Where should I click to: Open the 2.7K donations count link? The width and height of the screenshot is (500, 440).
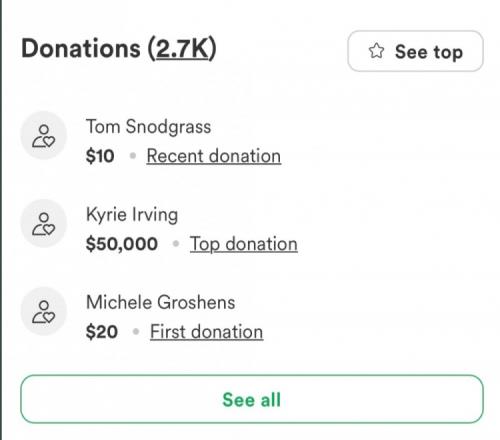point(182,49)
